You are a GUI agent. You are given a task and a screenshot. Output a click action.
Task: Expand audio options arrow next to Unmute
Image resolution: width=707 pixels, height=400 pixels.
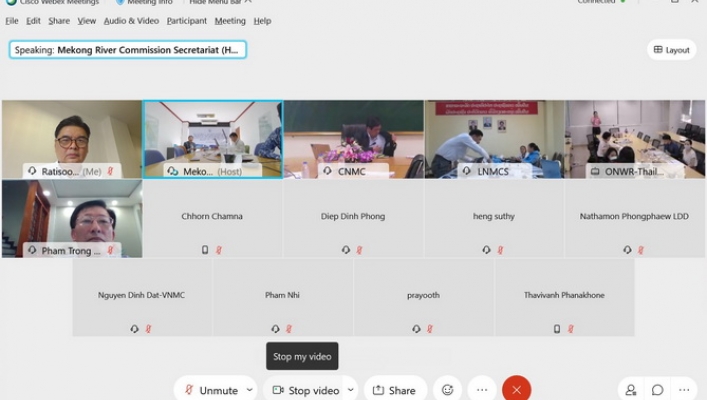(x=249, y=390)
